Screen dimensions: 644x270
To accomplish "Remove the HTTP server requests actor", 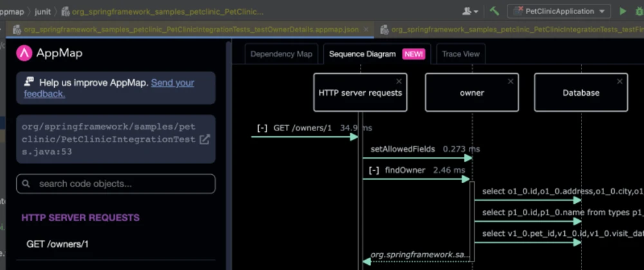I will (399, 81).
